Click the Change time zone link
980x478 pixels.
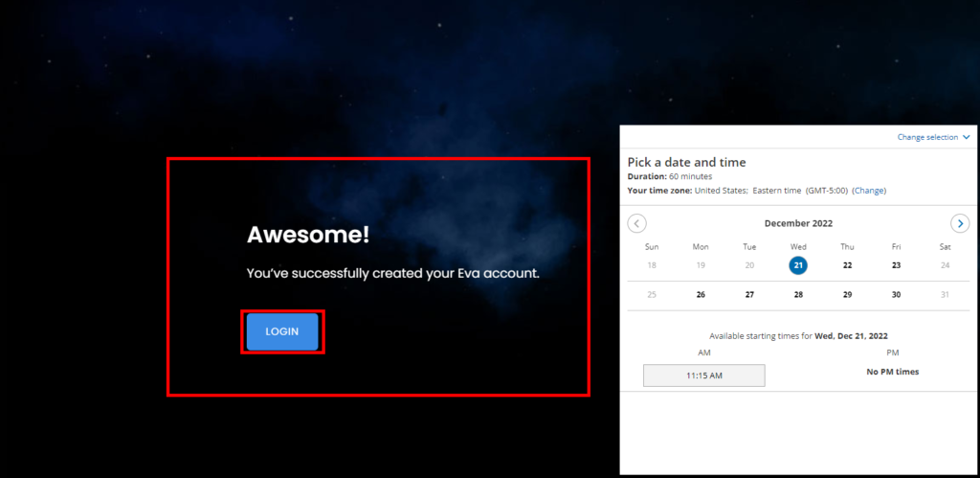pyautogui.click(x=869, y=191)
